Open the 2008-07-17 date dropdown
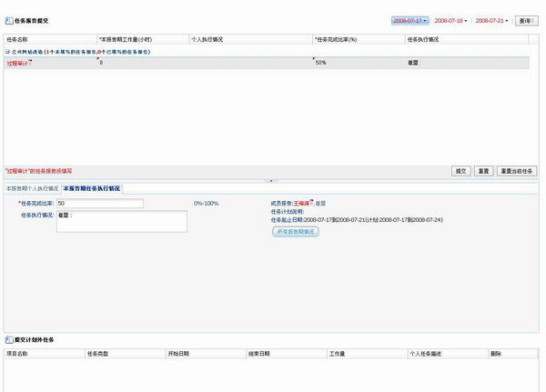 [409, 20]
